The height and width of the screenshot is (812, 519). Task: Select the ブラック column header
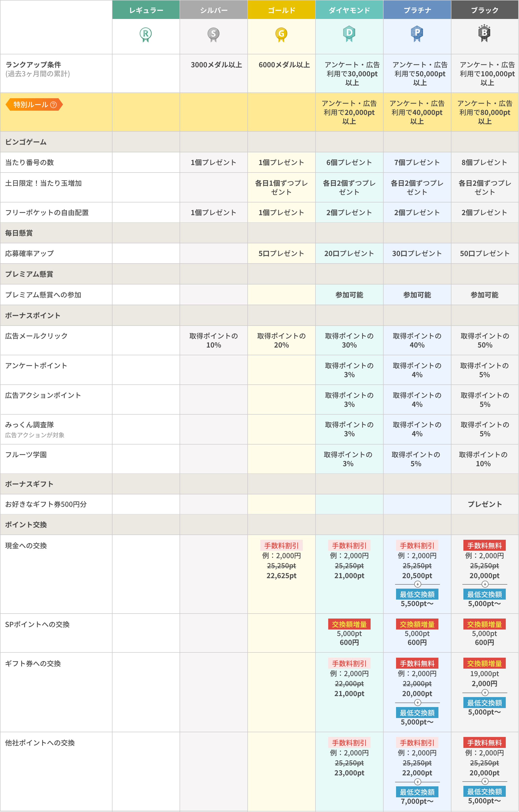click(485, 10)
